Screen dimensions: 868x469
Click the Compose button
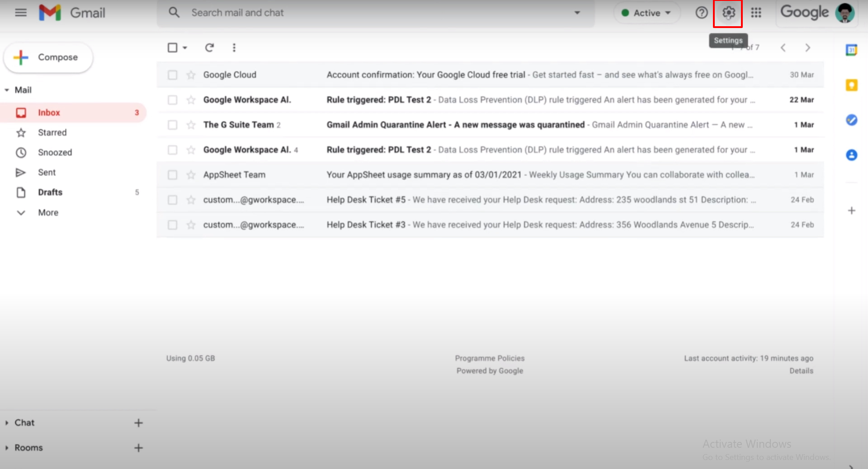[48, 57]
